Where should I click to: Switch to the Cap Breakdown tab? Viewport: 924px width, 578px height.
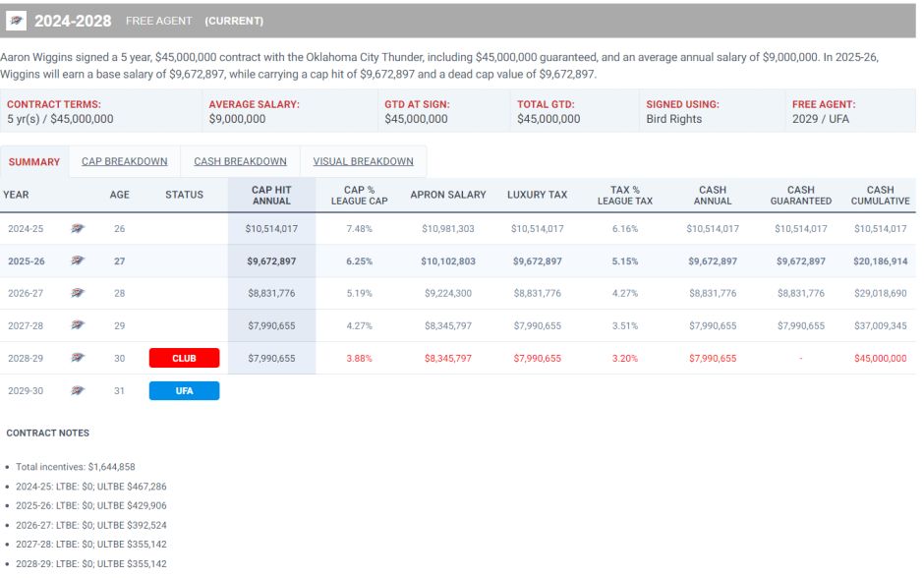click(124, 161)
